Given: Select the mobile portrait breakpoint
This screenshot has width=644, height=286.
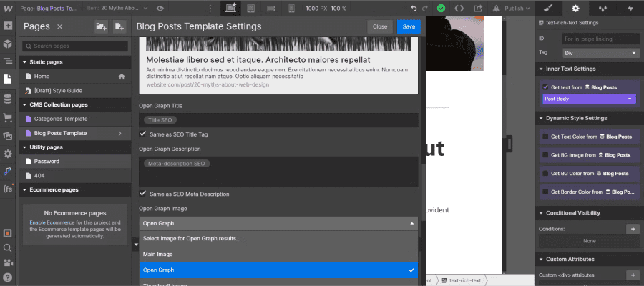Looking at the screenshot, I should click(x=292, y=8).
